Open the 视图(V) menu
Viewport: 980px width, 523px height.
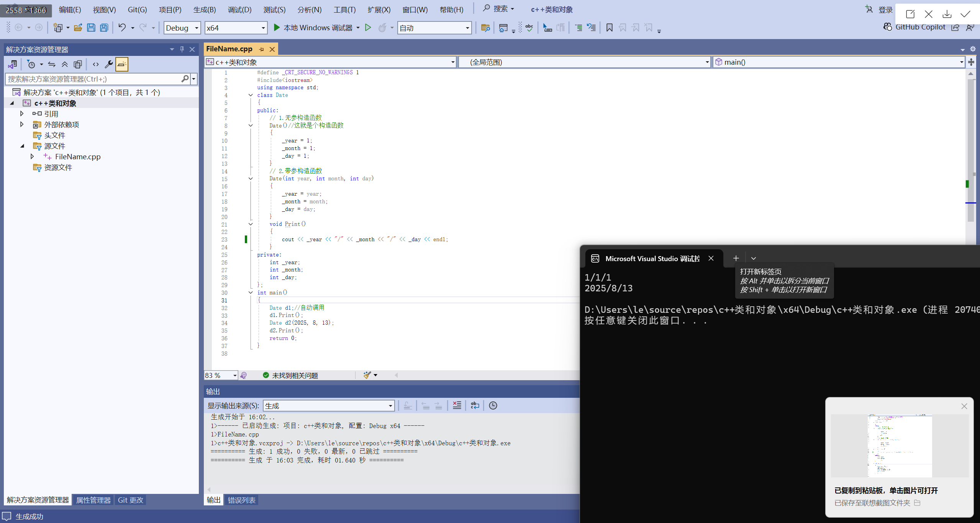click(104, 10)
